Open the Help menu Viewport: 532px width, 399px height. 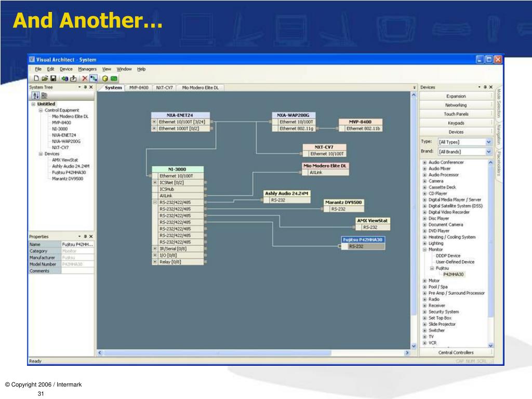click(141, 69)
